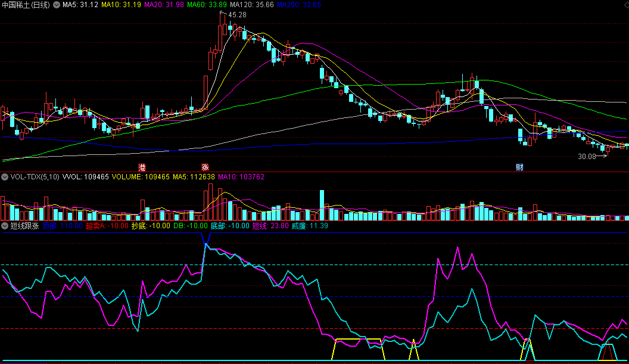The width and height of the screenshot is (629, 364).
Task: Click the 财 info marker icon
Action: point(519,167)
